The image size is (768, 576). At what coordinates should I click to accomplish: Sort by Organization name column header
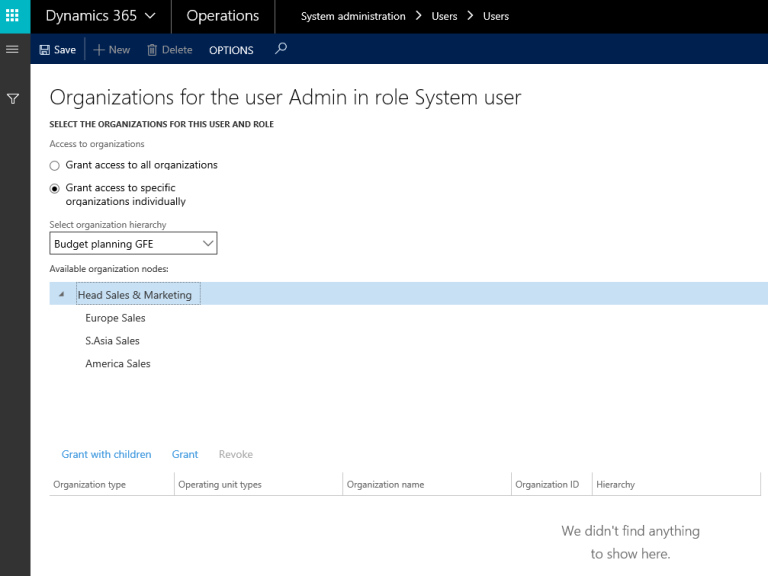click(x=385, y=485)
